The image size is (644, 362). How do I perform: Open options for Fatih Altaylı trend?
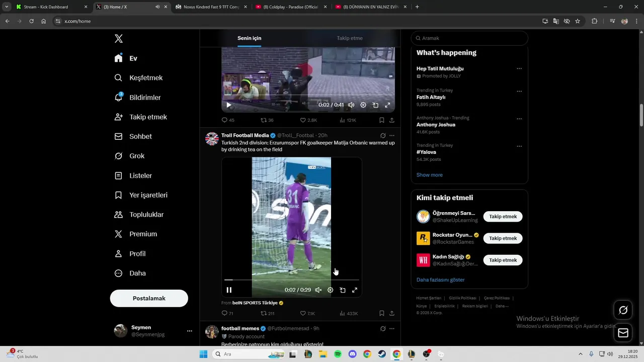click(x=519, y=92)
